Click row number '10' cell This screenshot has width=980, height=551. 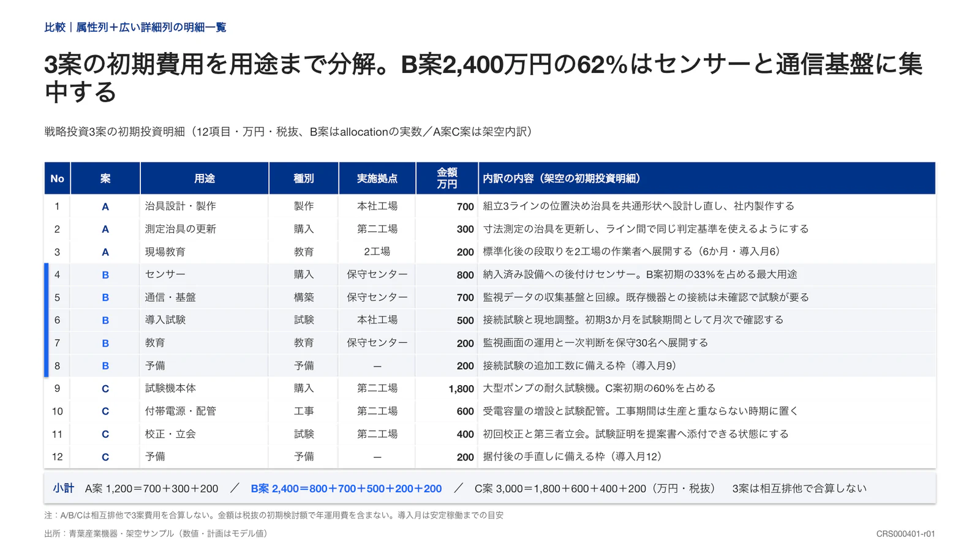pyautogui.click(x=57, y=411)
